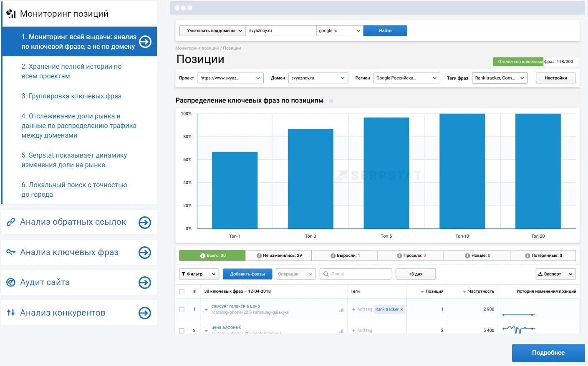Check the box for row 2
This screenshot has width=588, height=366.
tap(182, 331)
